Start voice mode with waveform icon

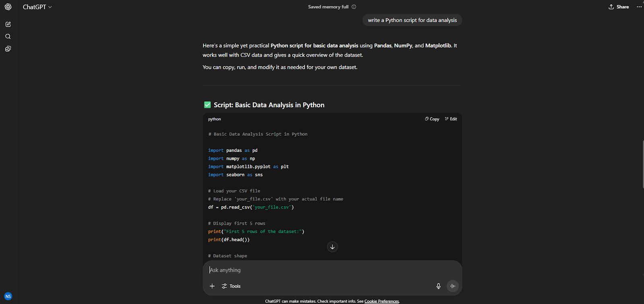pos(453,286)
